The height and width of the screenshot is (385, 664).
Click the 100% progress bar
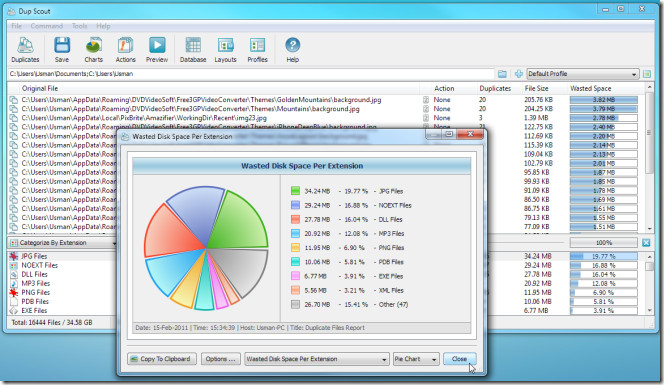pos(603,243)
